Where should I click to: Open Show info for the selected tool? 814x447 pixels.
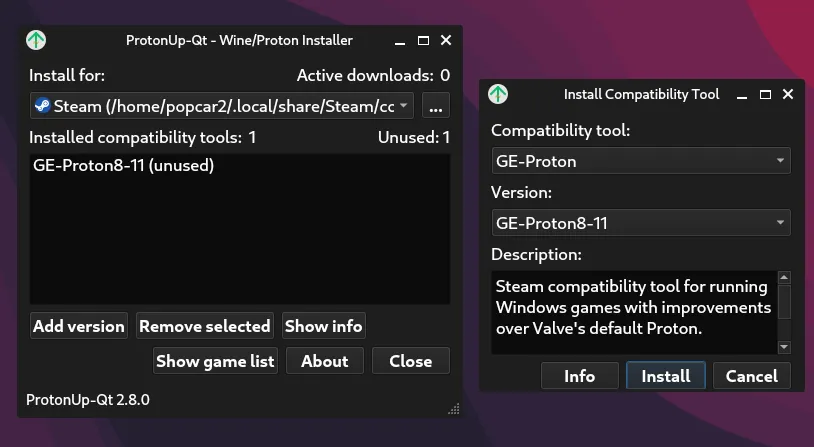click(323, 326)
